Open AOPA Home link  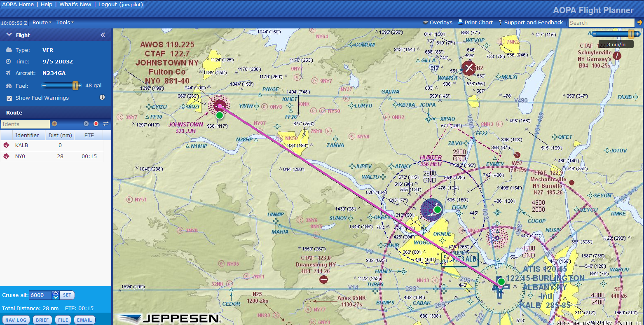18,5
